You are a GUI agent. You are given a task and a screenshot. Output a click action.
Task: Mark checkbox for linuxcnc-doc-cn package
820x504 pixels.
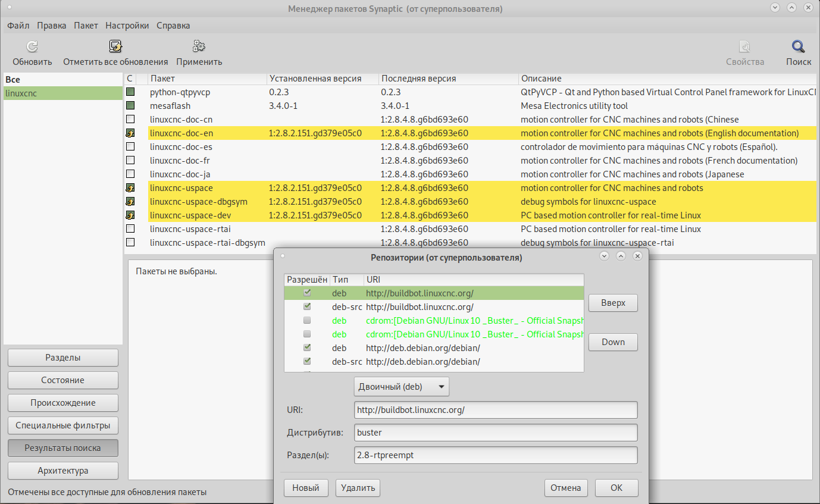(130, 120)
